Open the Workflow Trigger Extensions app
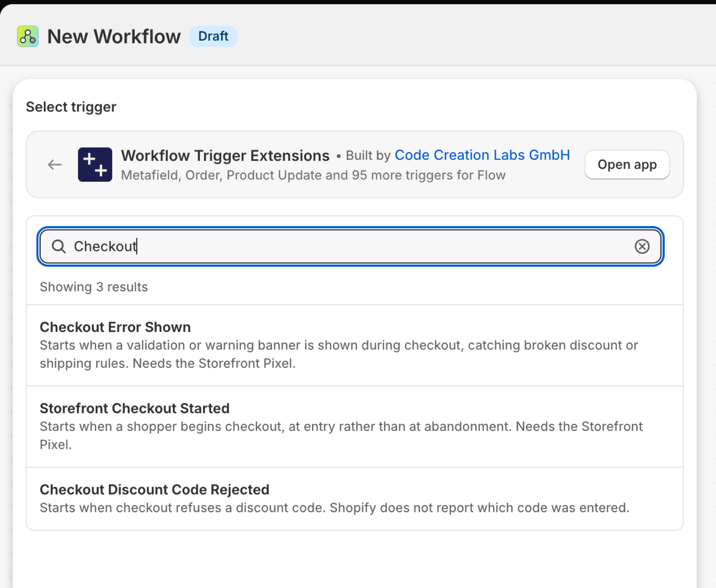This screenshot has height=588, width=716. coord(627,165)
